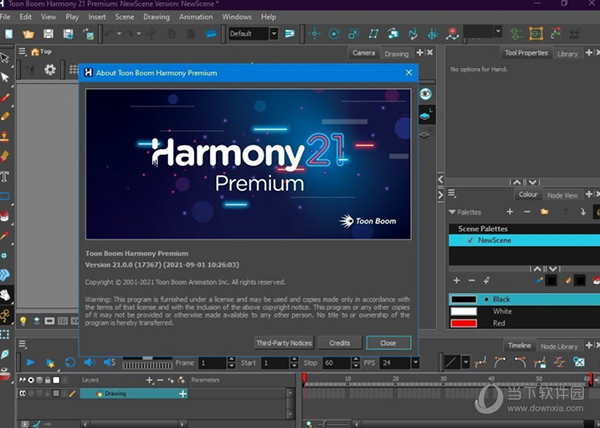Click the Stop frame input field
The image size is (600, 428).
(337, 363)
